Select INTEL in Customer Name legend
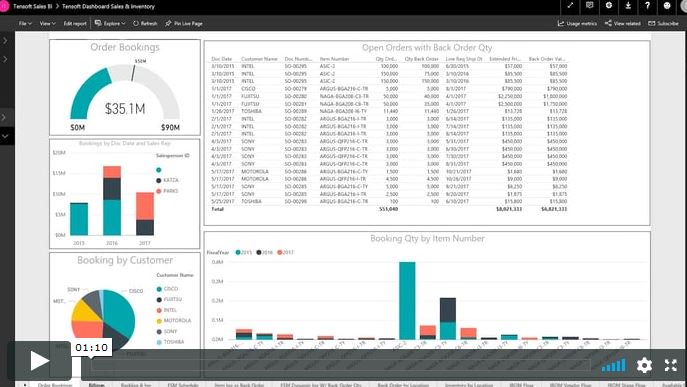687x387 pixels. pos(167,310)
